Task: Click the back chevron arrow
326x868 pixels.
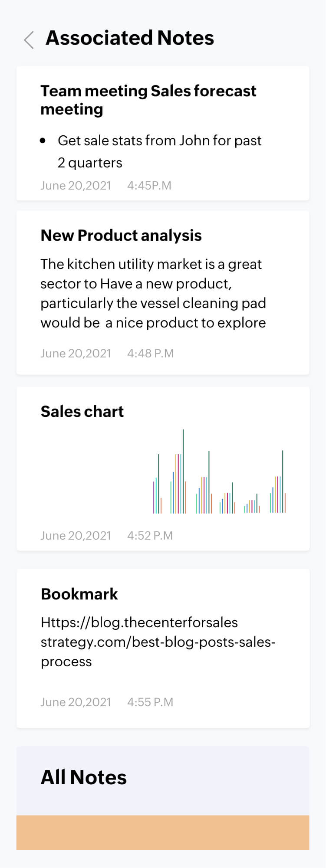Action: point(29,39)
